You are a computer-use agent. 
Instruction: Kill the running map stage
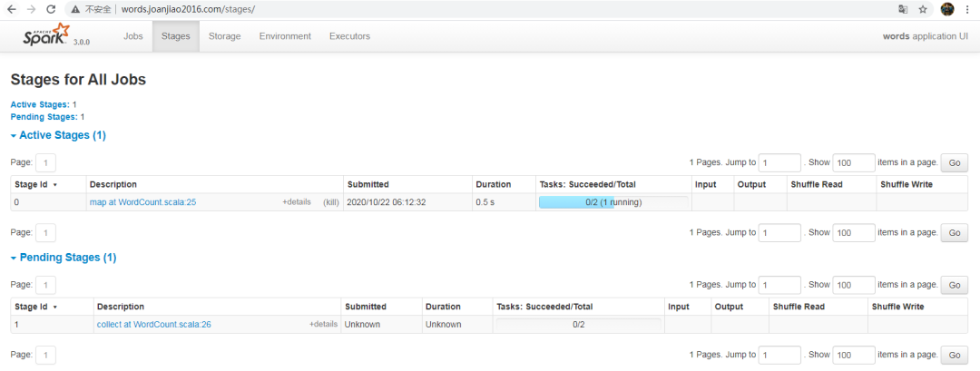pos(330,202)
